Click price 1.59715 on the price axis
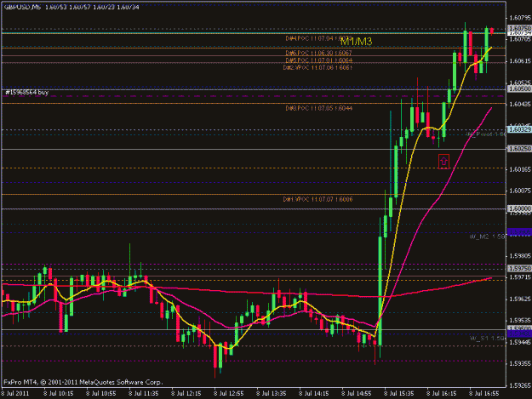532x399 pixels. (520, 277)
